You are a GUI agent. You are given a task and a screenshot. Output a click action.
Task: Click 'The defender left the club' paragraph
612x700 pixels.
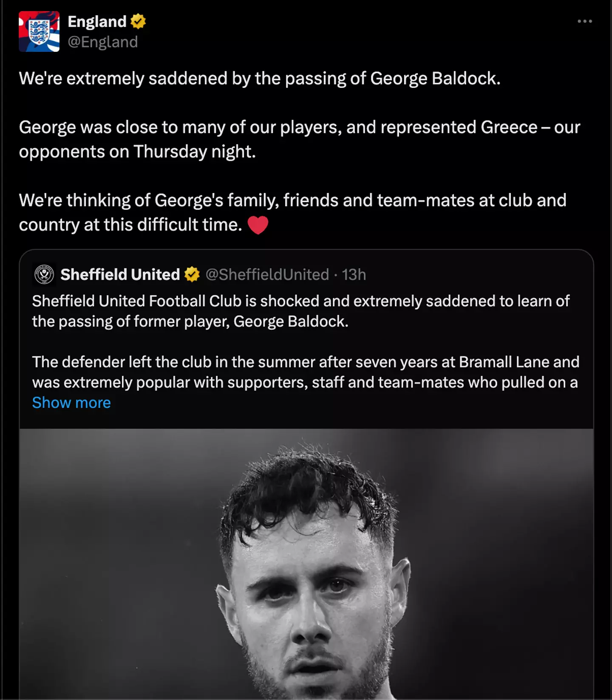(305, 362)
